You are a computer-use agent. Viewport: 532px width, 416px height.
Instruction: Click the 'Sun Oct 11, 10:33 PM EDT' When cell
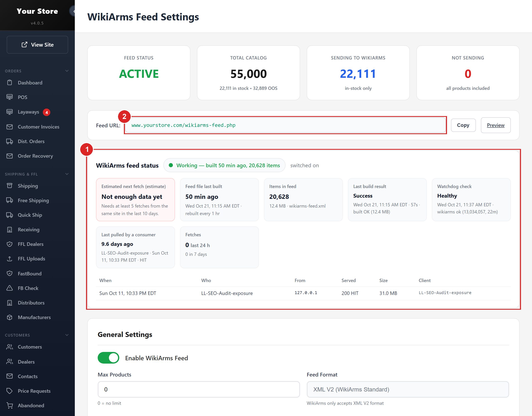[128, 293]
